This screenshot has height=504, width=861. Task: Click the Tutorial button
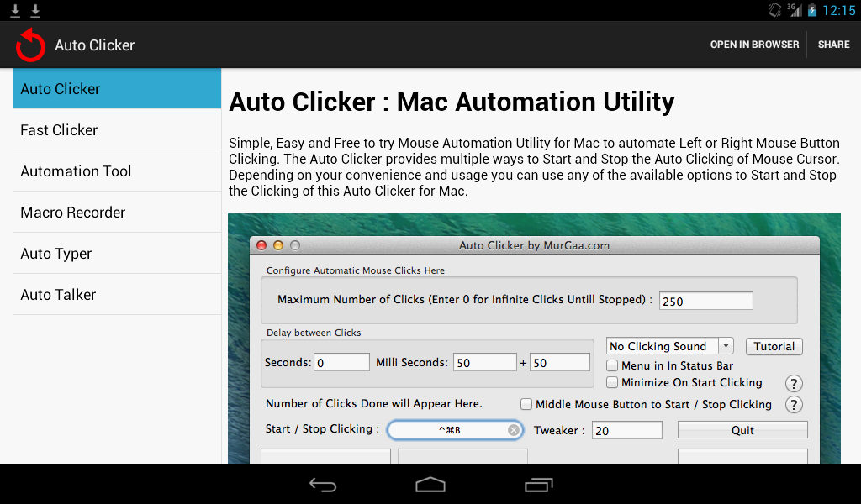(x=774, y=347)
